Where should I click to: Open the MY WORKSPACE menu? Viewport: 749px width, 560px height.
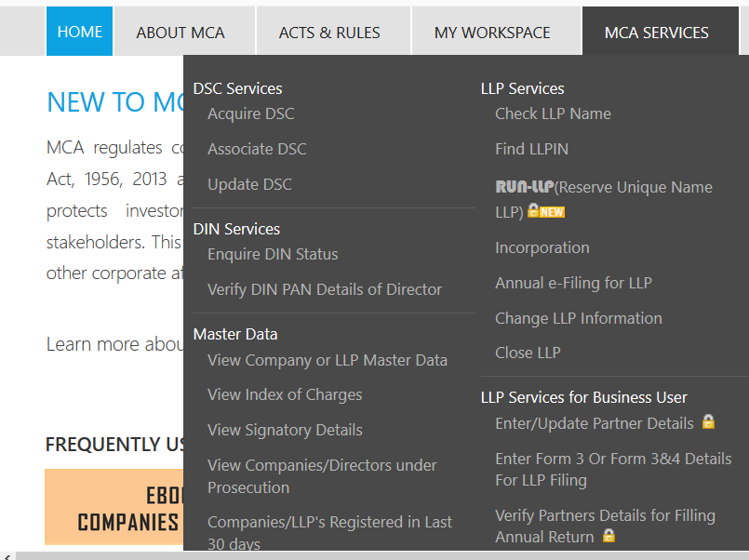(492, 33)
